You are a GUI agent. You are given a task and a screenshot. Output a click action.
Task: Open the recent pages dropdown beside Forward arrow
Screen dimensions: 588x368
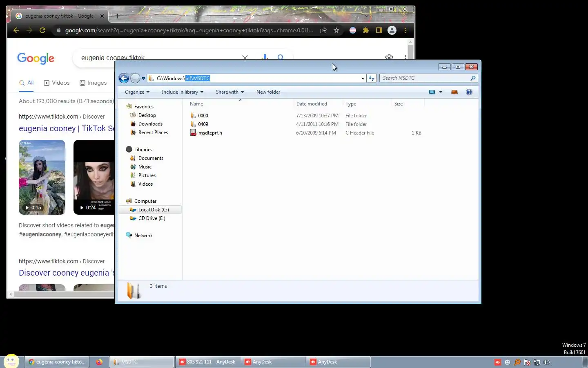[x=143, y=79]
